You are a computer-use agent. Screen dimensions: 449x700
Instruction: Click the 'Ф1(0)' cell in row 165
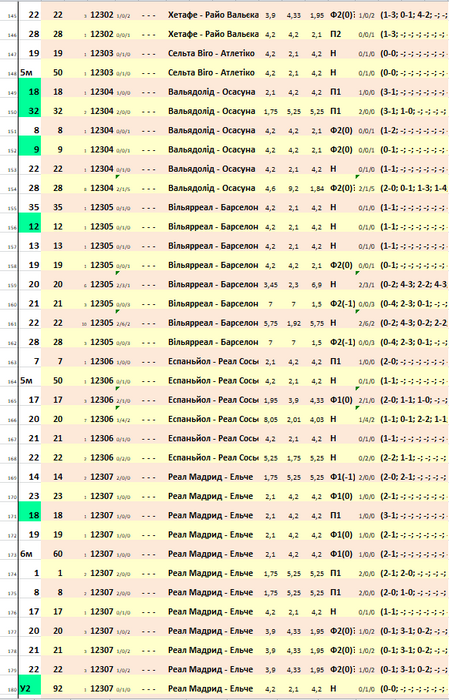pyautogui.click(x=341, y=400)
